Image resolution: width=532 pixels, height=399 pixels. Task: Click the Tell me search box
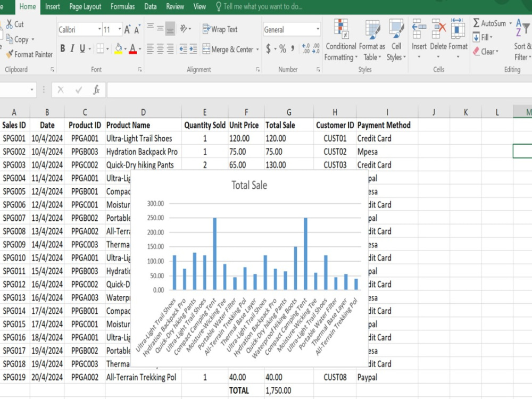click(x=259, y=6)
